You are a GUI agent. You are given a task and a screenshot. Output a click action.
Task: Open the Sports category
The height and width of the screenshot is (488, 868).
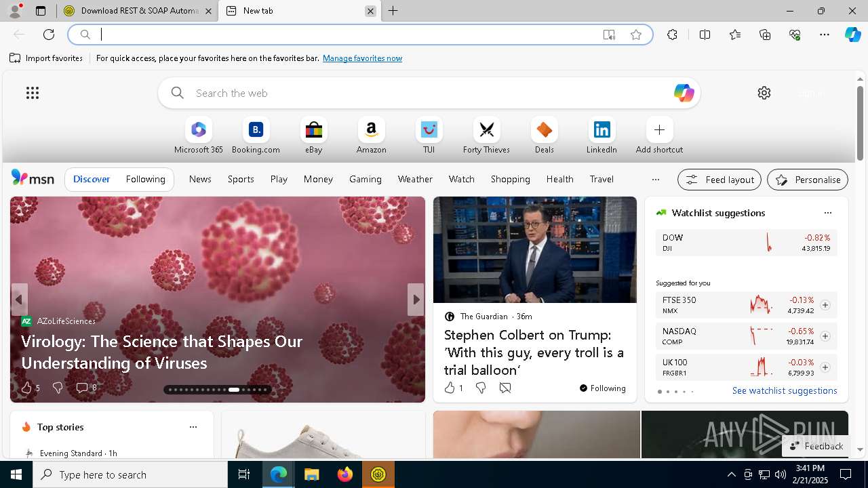tap(241, 179)
